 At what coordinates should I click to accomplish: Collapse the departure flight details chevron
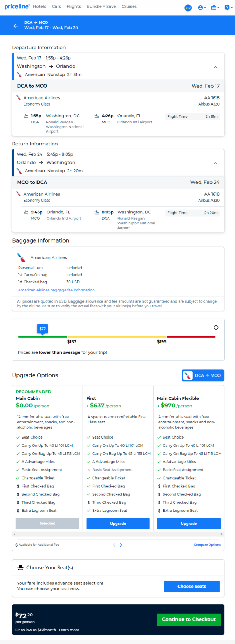pos(215,67)
